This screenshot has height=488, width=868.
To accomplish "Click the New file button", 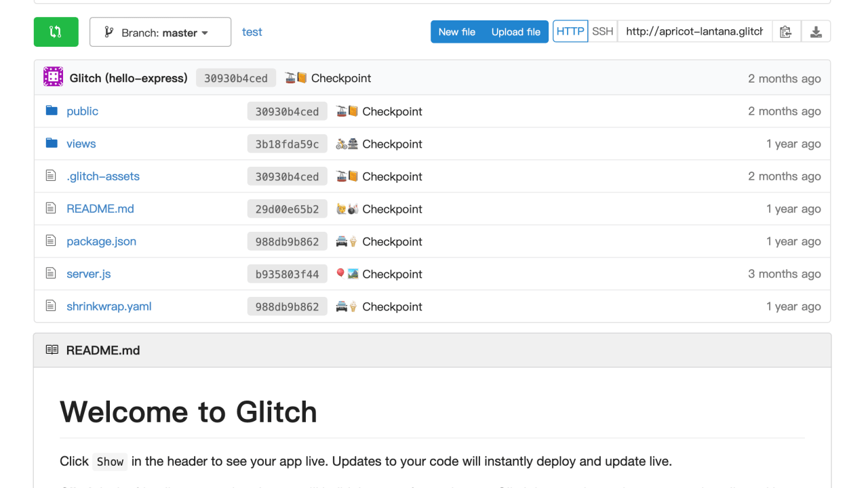I will tap(457, 32).
